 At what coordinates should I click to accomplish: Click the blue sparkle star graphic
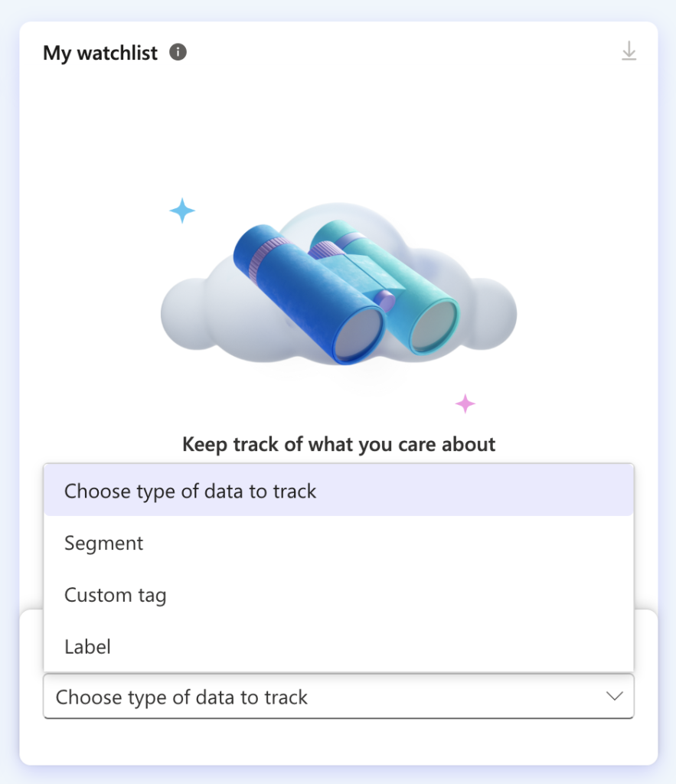click(x=182, y=211)
